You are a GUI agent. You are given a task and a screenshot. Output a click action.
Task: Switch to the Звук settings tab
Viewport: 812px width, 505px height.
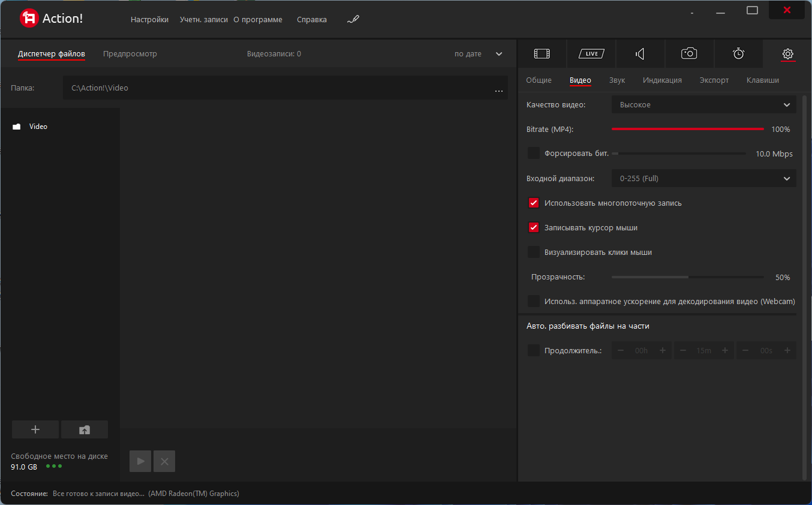[617, 80]
